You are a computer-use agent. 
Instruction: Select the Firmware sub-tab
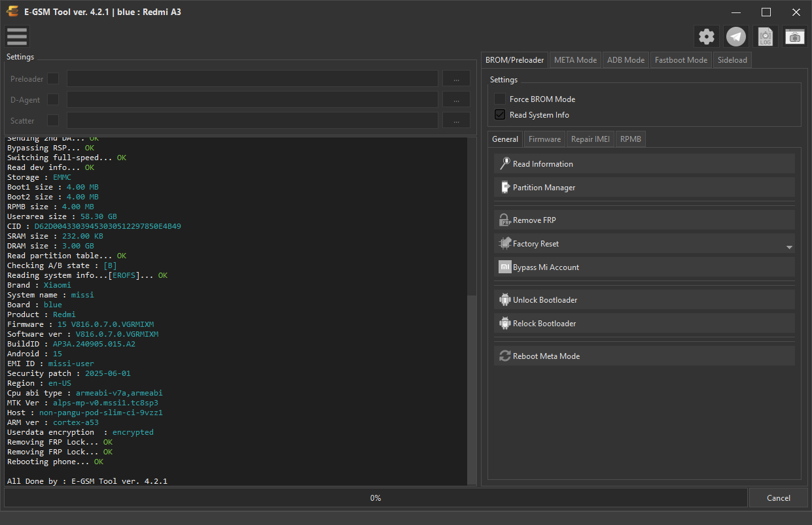tap(545, 139)
